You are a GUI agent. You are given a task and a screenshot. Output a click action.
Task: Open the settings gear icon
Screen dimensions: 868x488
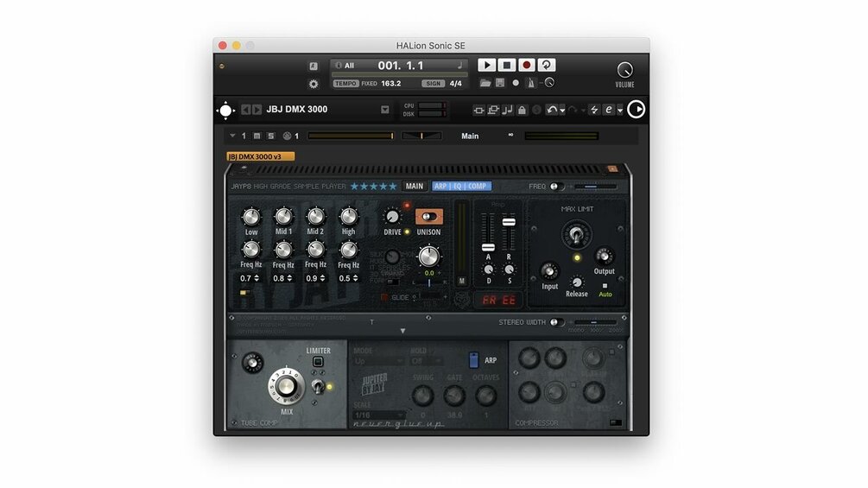pos(314,84)
